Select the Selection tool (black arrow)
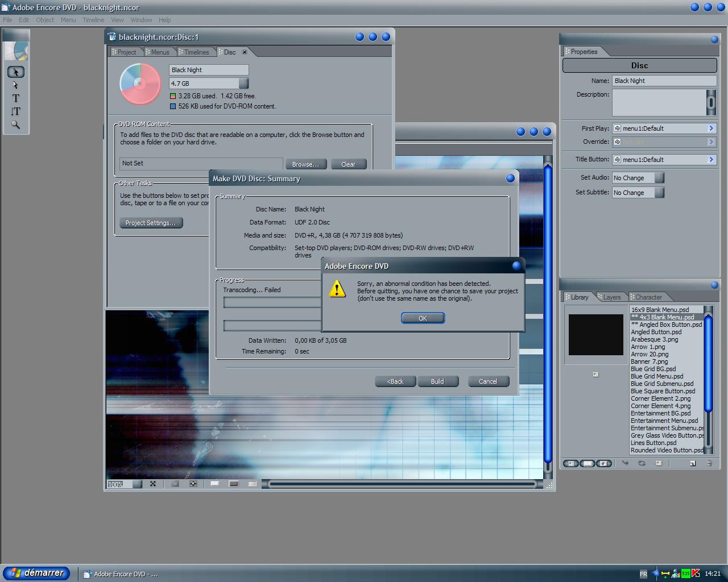 click(16, 72)
